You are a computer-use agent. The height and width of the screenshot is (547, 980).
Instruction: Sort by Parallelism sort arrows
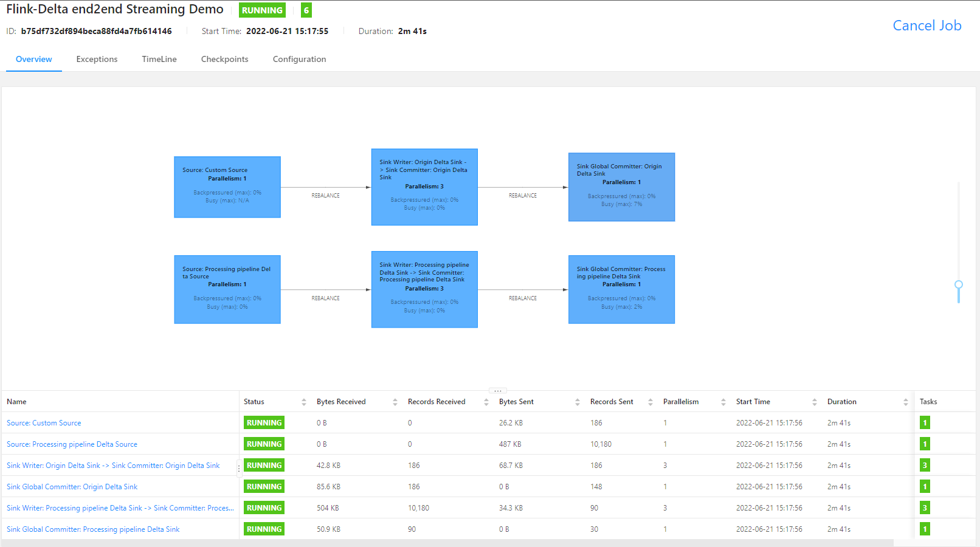coord(723,402)
